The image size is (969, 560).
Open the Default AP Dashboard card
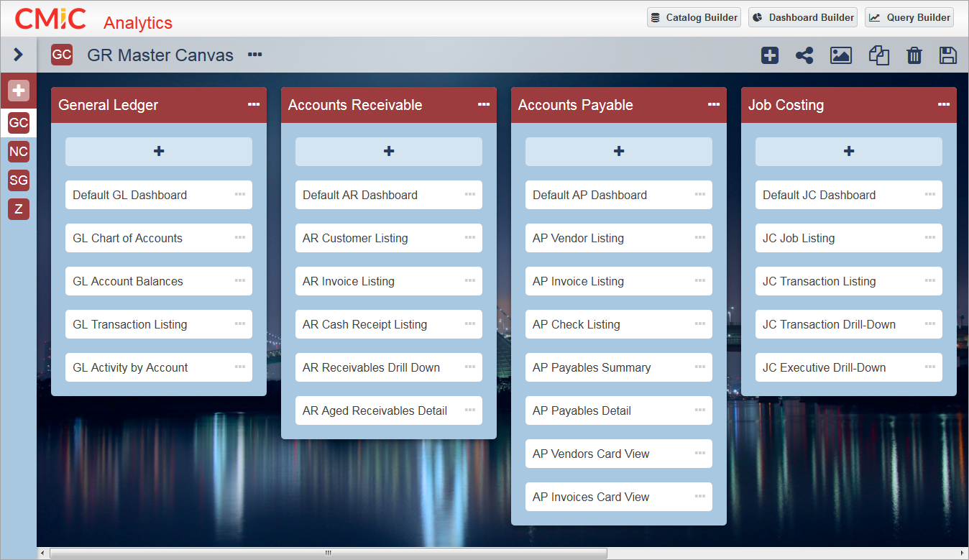point(619,195)
